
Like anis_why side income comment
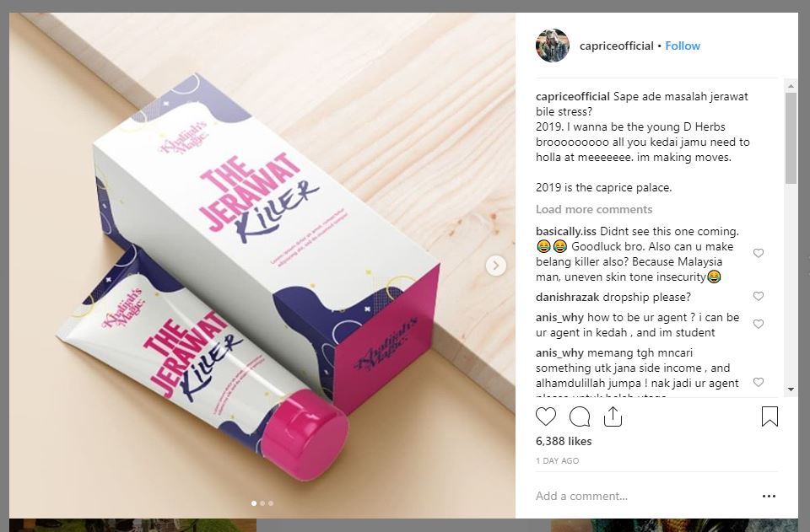[759, 383]
